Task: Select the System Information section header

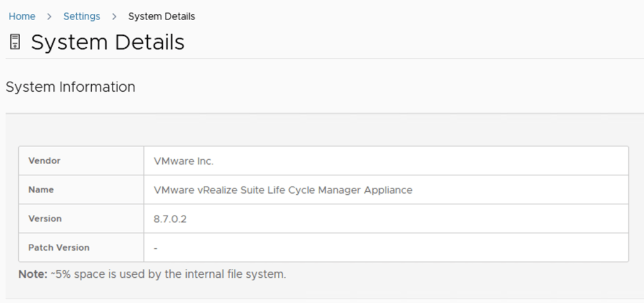Action: [x=70, y=87]
